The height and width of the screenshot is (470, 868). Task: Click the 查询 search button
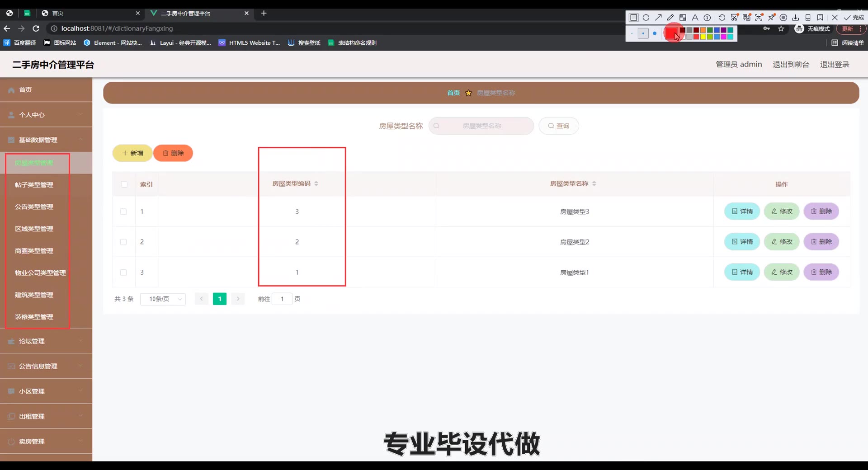559,126
